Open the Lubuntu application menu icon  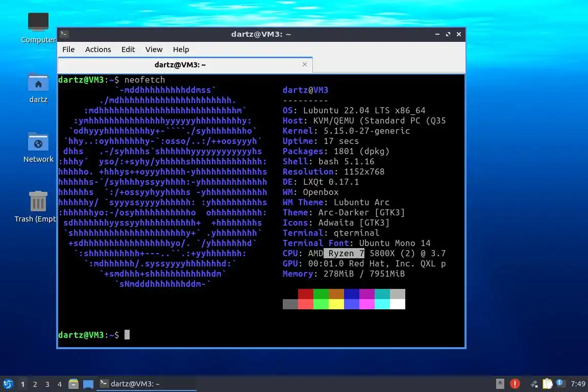pyautogui.click(x=8, y=384)
